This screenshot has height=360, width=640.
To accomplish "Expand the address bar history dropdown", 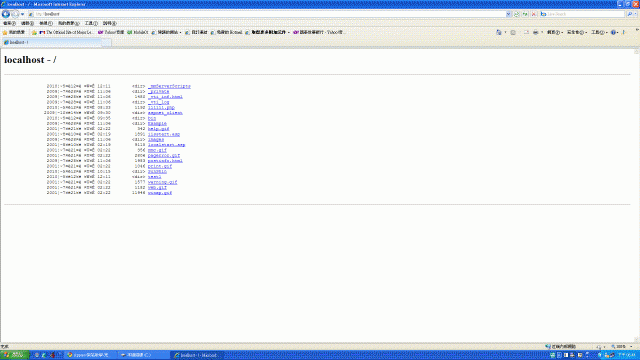I will click(509, 14).
